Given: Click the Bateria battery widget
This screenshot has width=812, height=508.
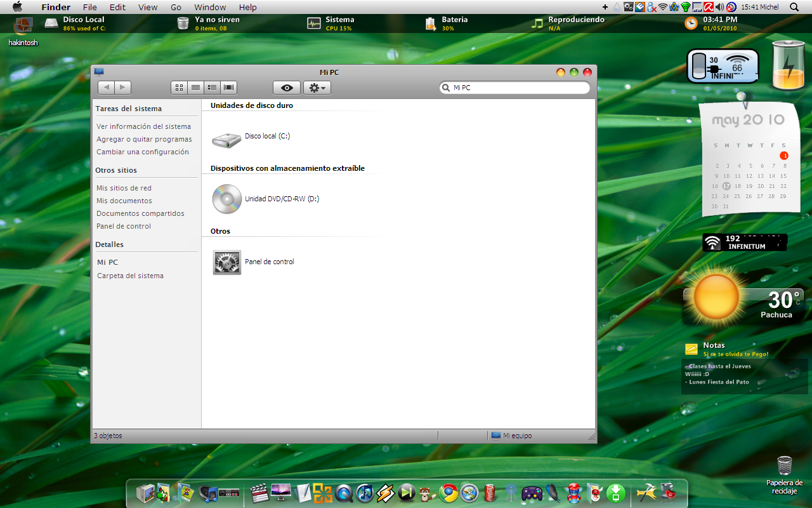Looking at the screenshot, I should (x=447, y=23).
